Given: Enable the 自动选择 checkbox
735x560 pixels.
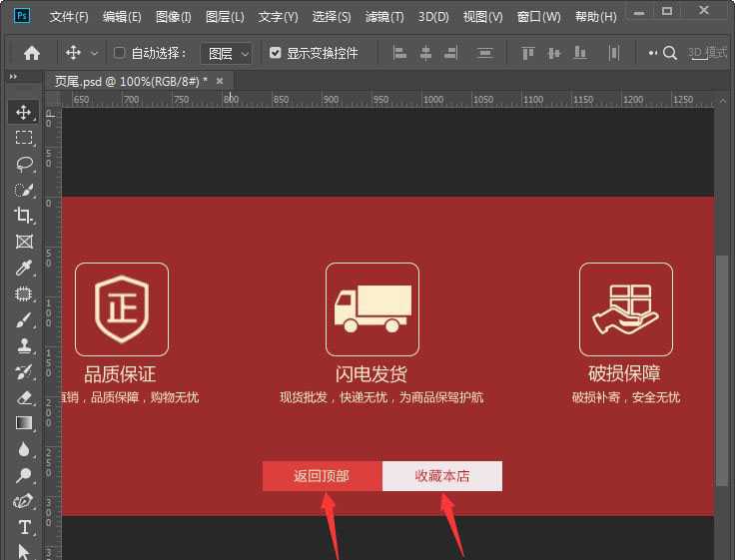Looking at the screenshot, I should pos(120,53).
